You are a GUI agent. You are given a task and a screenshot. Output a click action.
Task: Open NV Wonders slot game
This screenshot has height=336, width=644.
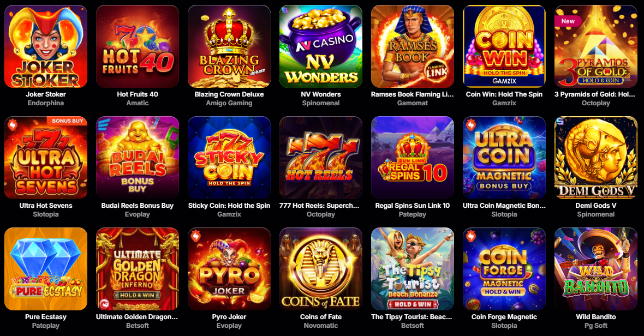click(x=321, y=46)
